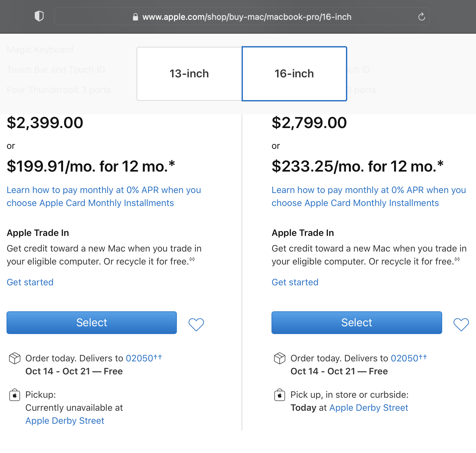The height and width of the screenshot is (453, 476).
Task: Open Apple Card installments link under $2,399.00
Action: (104, 196)
